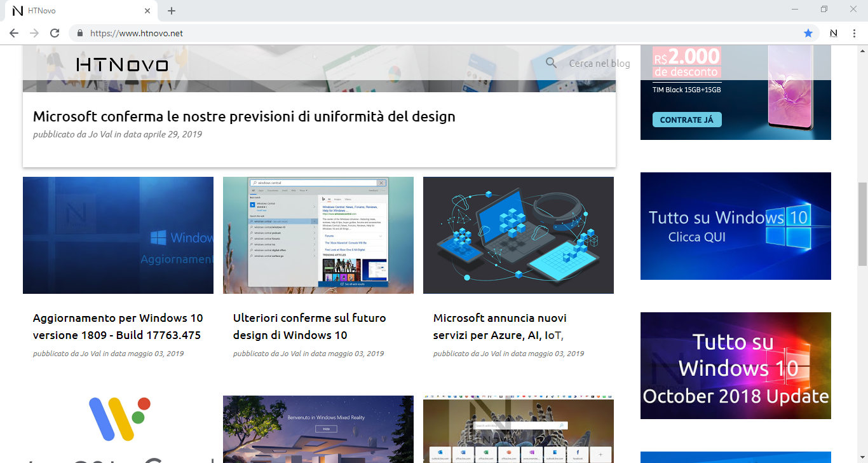The height and width of the screenshot is (463, 868).
Task: Click the blog search magnifying glass
Action: click(550, 63)
